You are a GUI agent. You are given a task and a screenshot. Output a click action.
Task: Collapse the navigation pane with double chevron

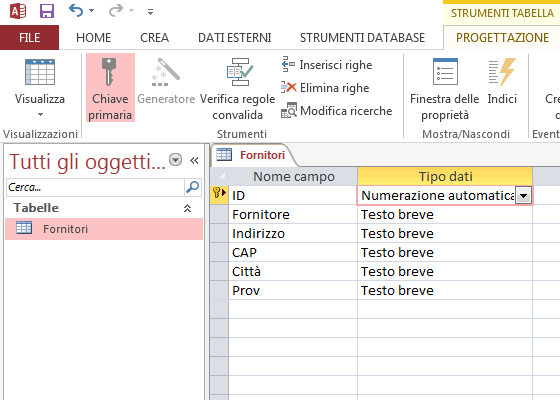194,160
